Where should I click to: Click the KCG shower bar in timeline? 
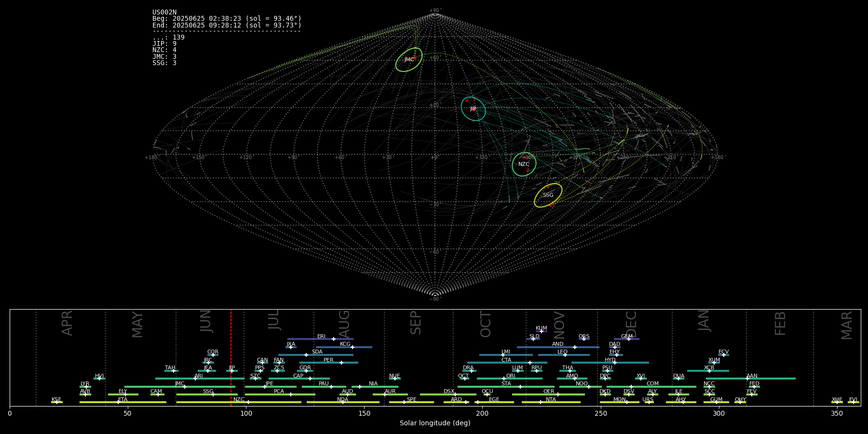pyautogui.click(x=344, y=347)
